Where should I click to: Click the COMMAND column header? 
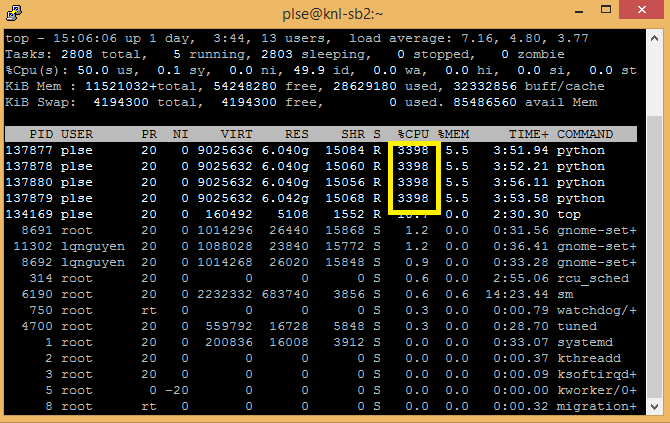[585, 134]
